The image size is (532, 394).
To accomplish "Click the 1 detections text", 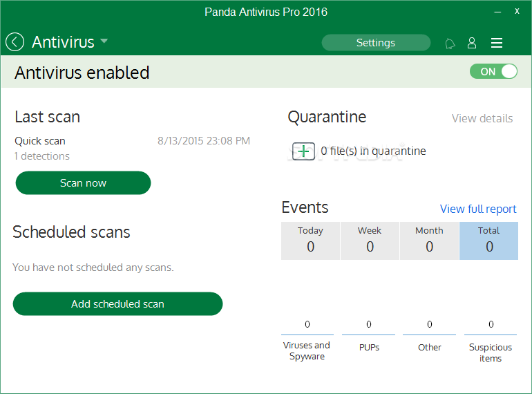I will (x=42, y=156).
